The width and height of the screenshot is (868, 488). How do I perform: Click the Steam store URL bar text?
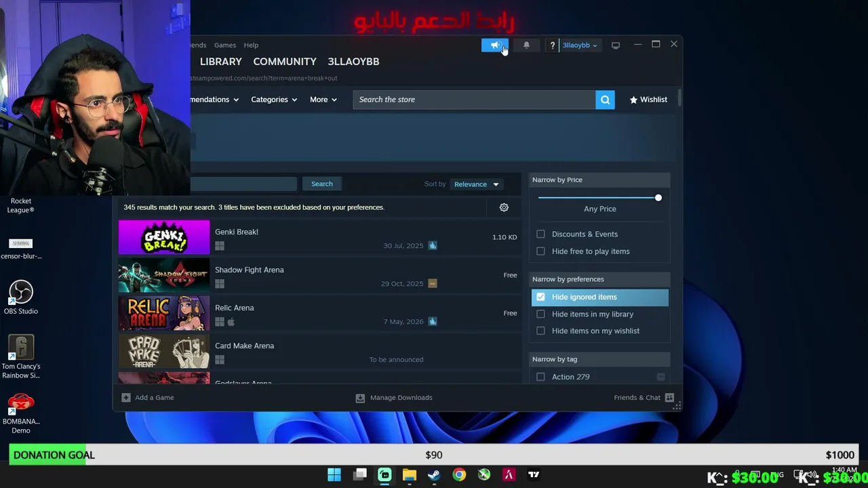(x=264, y=78)
